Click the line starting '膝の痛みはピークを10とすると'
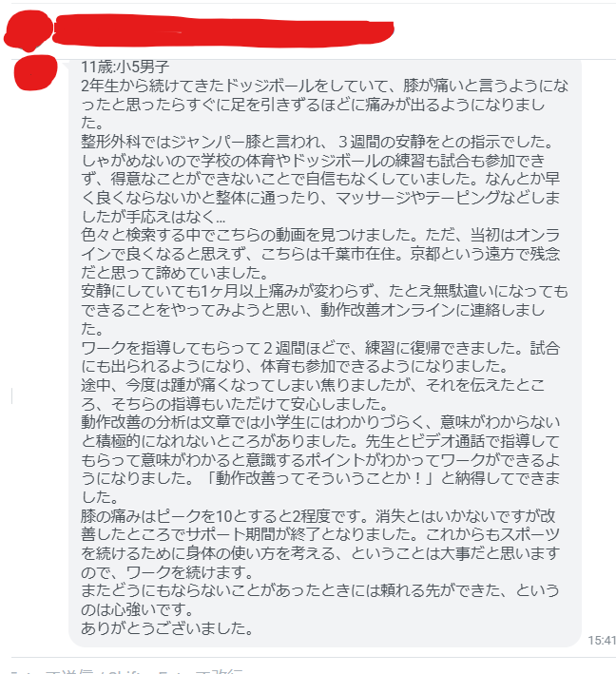 pyautogui.click(x=318, y=516)
